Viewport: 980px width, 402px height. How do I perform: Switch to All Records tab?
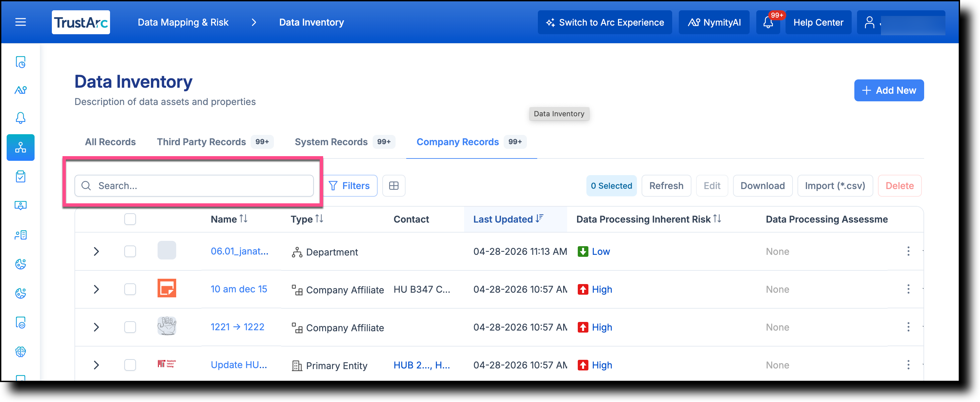[110, 142]
